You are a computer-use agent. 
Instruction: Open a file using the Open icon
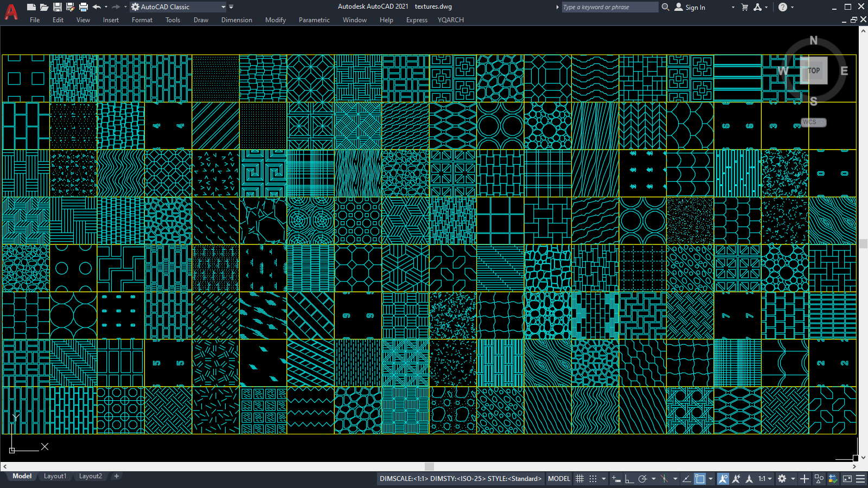(x=44, y=7)
